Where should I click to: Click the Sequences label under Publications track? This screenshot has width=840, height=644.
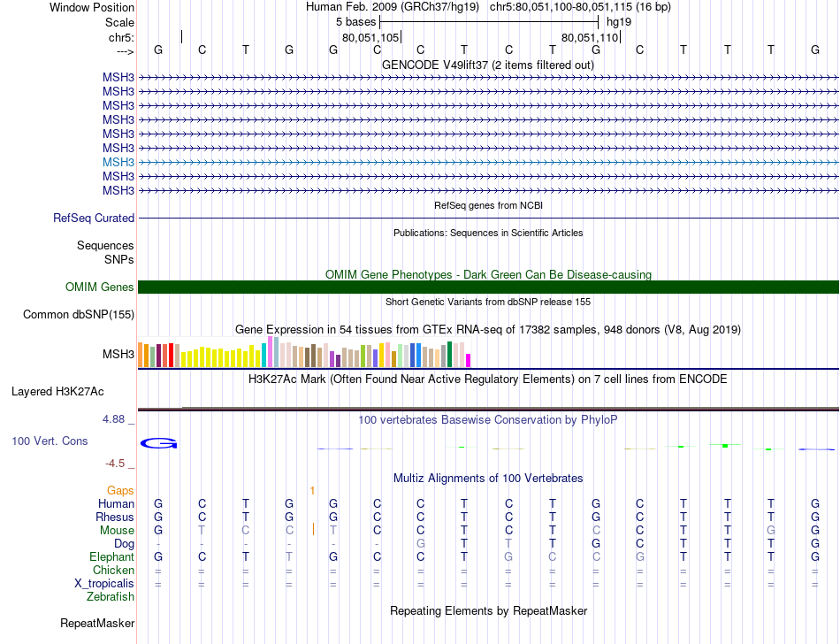point(105,245)
